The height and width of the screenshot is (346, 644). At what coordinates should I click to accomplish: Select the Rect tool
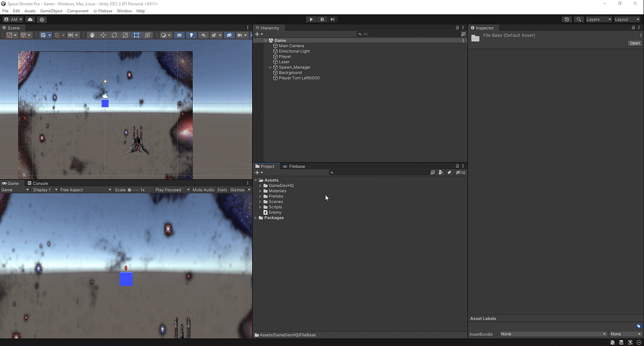[x=136, y=35]
